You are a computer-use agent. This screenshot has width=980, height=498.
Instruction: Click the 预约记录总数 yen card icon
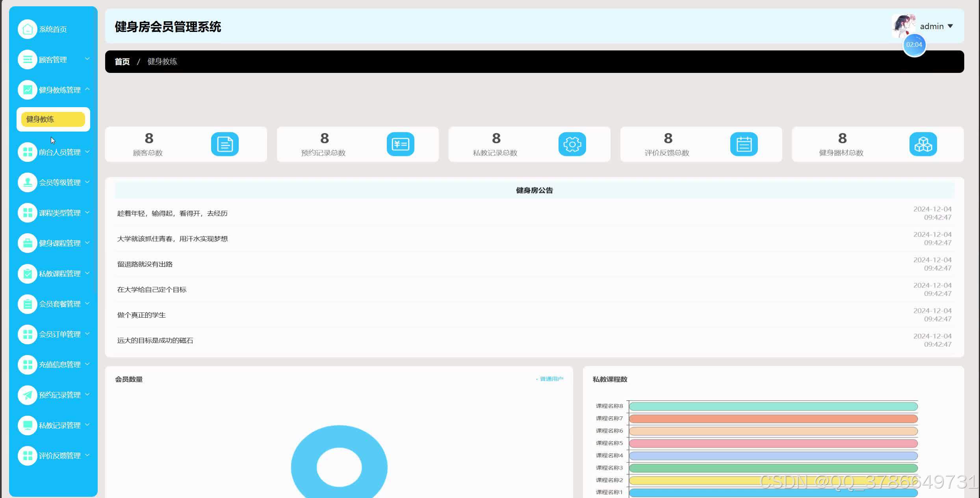400,144
